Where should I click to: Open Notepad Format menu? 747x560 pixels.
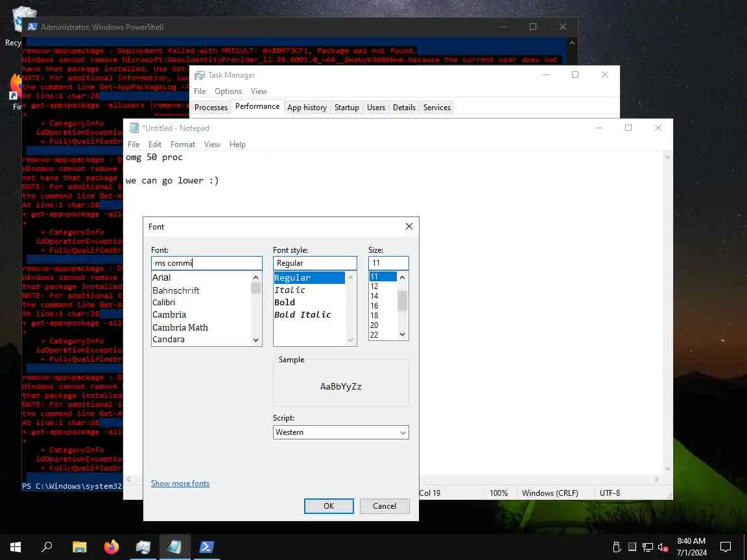[x=183, y=145]
